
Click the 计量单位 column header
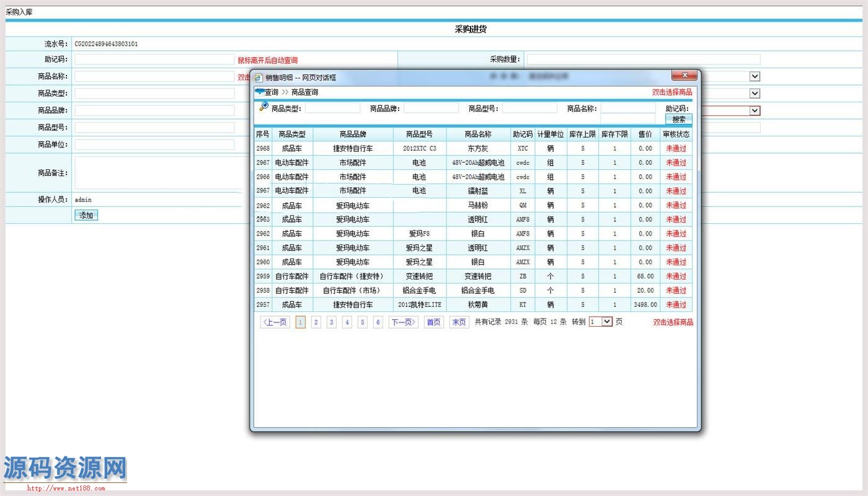(551, 134)
